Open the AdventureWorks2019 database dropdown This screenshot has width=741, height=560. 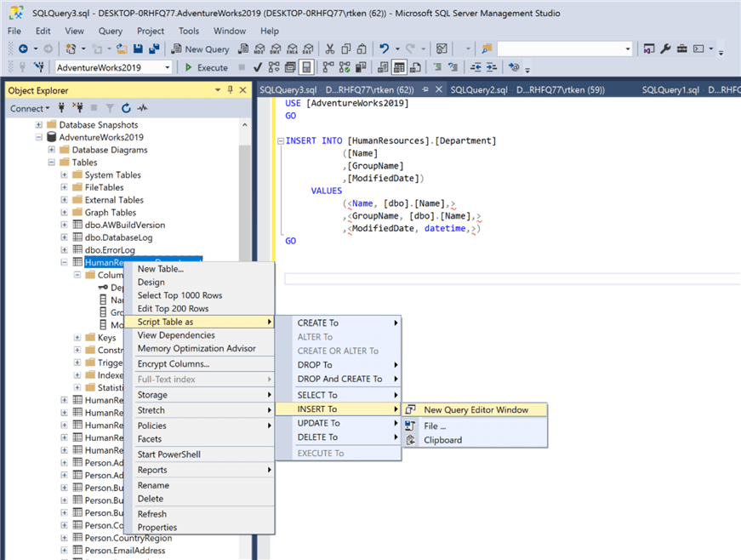pyautogui.click(x=168, y=67)
